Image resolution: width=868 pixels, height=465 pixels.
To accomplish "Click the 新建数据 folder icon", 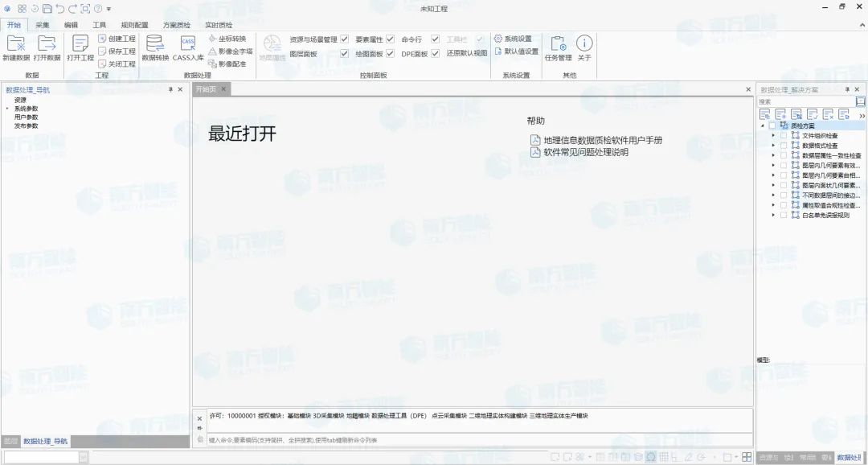I will tap(16, 43).
